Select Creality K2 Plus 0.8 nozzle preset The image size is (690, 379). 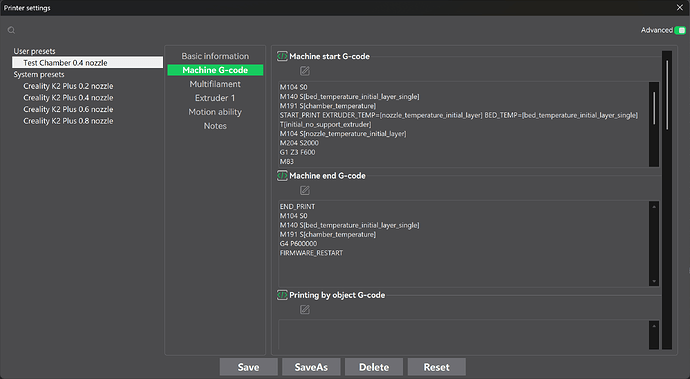pos(68,121)
